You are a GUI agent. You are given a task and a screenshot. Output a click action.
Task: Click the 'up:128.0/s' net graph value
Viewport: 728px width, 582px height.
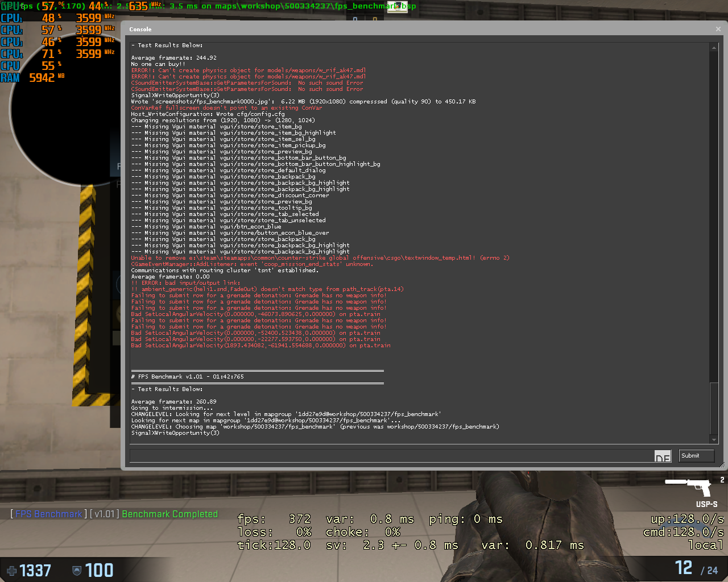688,519
